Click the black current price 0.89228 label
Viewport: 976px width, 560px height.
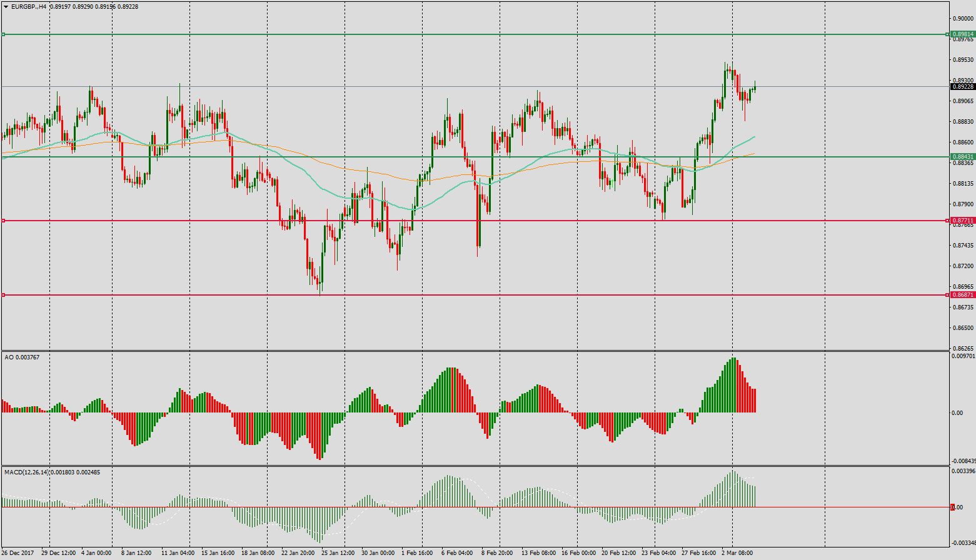(963, 87)
